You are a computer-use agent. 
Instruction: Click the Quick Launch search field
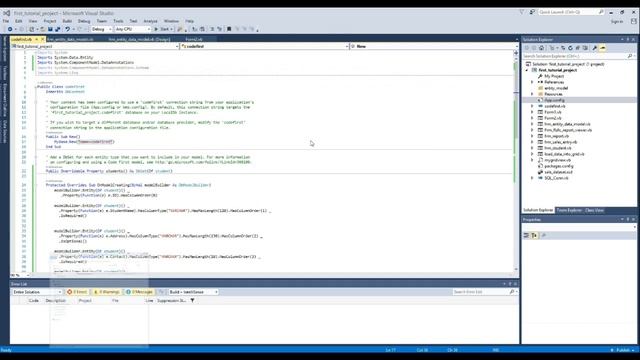(571, 12)
